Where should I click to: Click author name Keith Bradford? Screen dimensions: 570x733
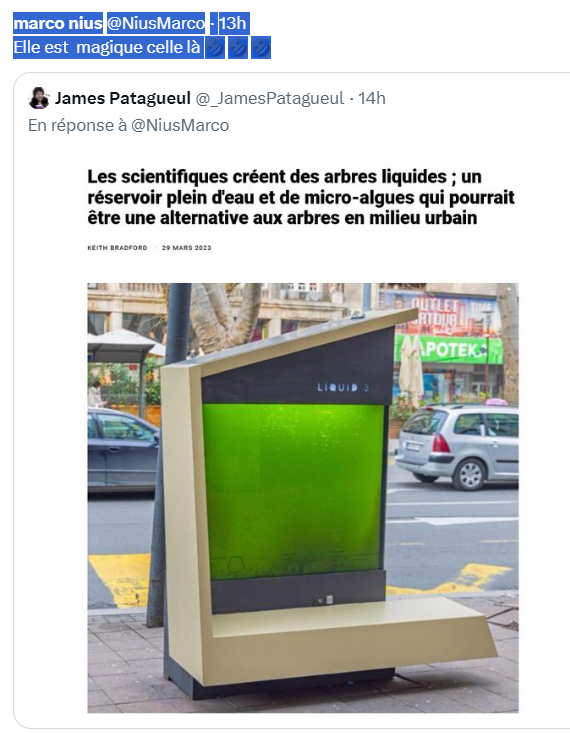(x=117, y=248)
